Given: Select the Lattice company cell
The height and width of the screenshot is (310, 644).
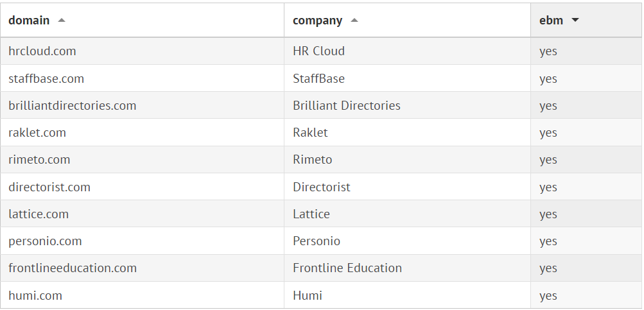Looking at the screenshot, I should [311, 214].
